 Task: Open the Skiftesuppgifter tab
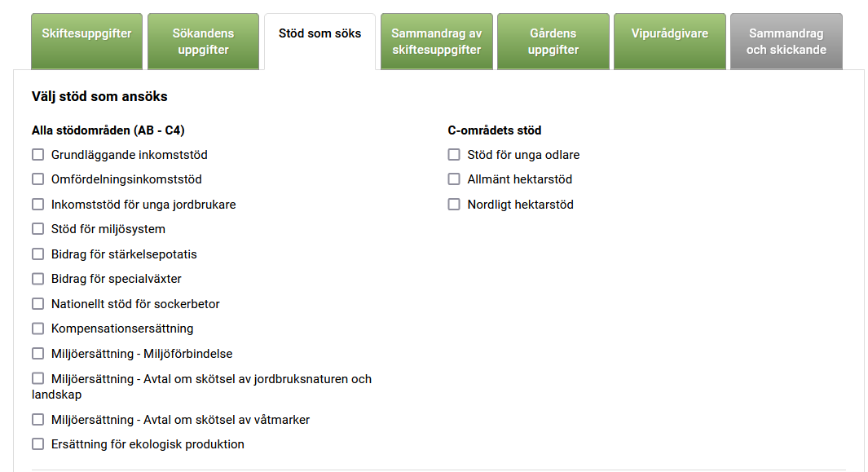pyautogui.click(x=87, y=41)
